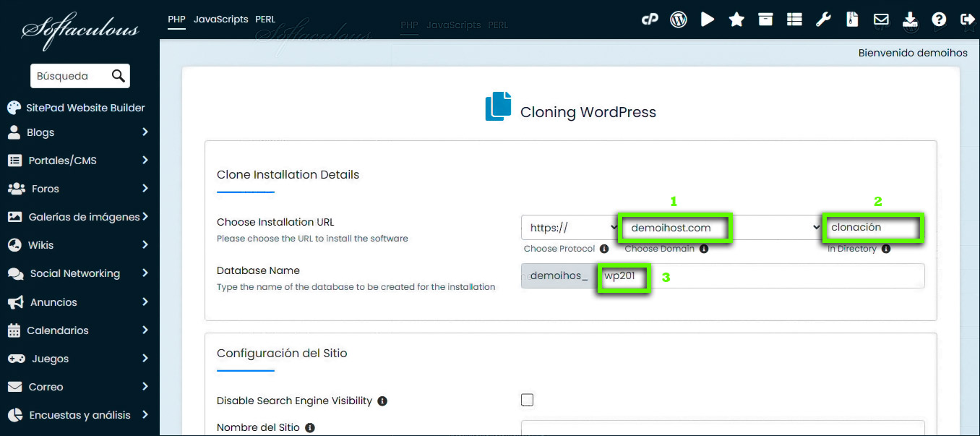Click the play-shaped demos icon

click(708, 20)
